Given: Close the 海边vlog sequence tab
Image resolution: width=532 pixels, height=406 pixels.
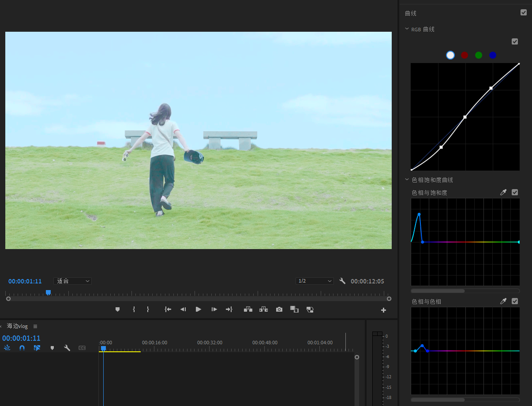Looking at the screenshot, I should pyautogui.click(x=1, y=326).
